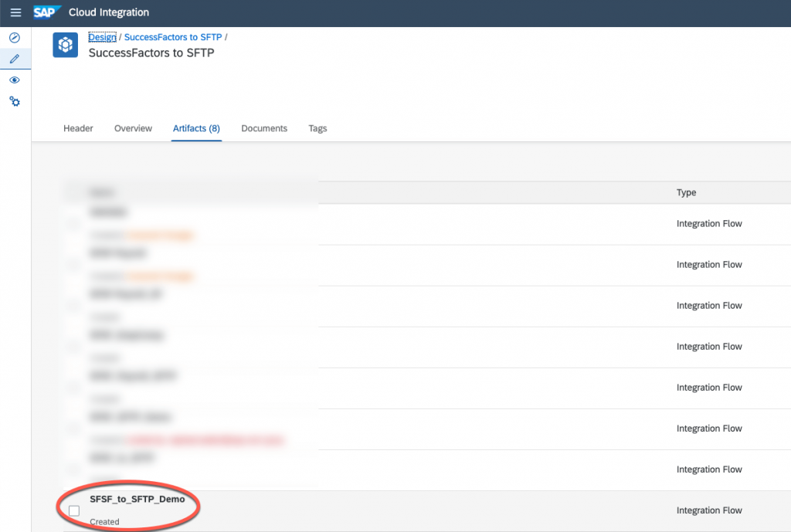Open the Settings gear section

point(15,102)
